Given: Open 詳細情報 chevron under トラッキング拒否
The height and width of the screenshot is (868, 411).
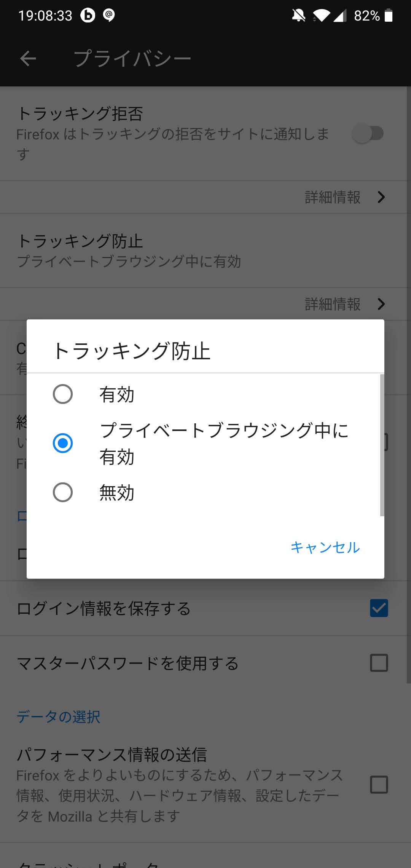Looking at the screenshot, I should tap(381, 197).
